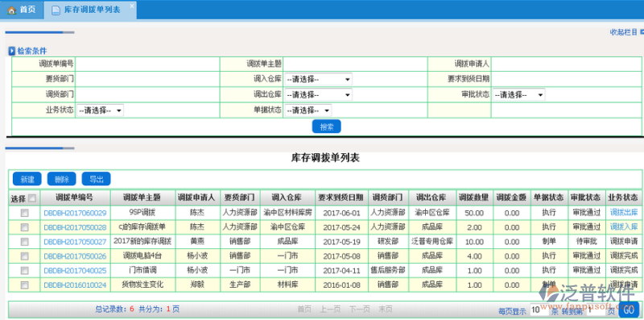Click the 渝中区材料库房 cell
Image resolution: width=644 pixels, height=320 pixels.
click(x=287, y=213)
